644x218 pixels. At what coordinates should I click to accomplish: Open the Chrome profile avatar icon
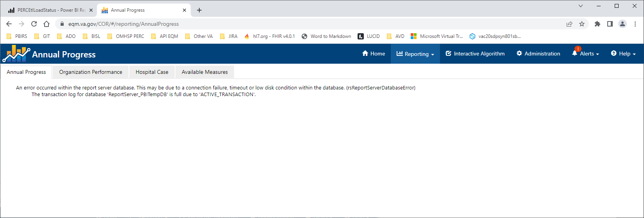(x=623, y=24)
